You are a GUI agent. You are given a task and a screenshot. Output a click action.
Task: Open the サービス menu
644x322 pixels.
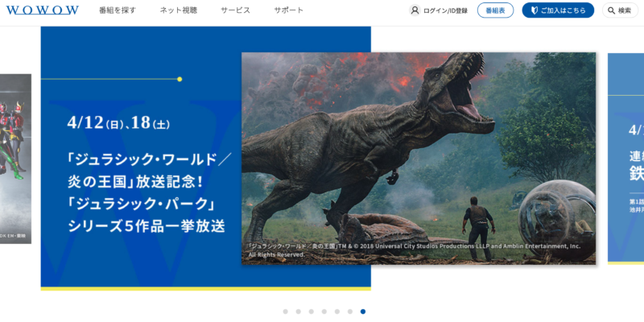(235, 10)
